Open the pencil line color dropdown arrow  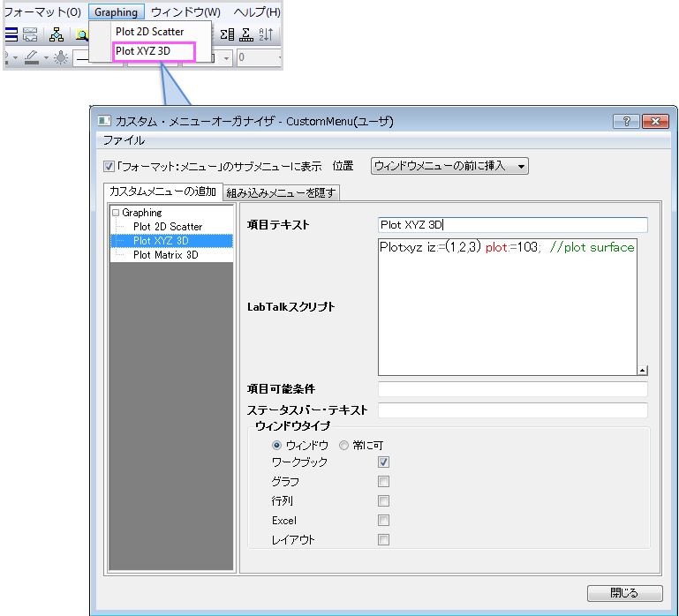tap(46, 57)
